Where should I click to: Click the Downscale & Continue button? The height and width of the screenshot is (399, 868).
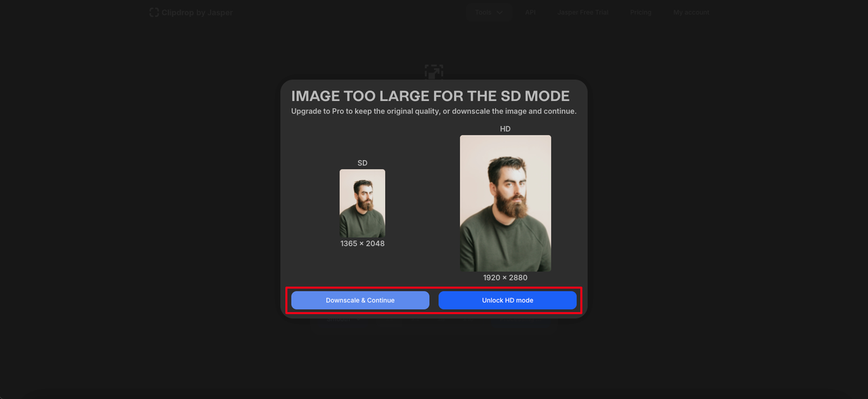coord(360,300)
